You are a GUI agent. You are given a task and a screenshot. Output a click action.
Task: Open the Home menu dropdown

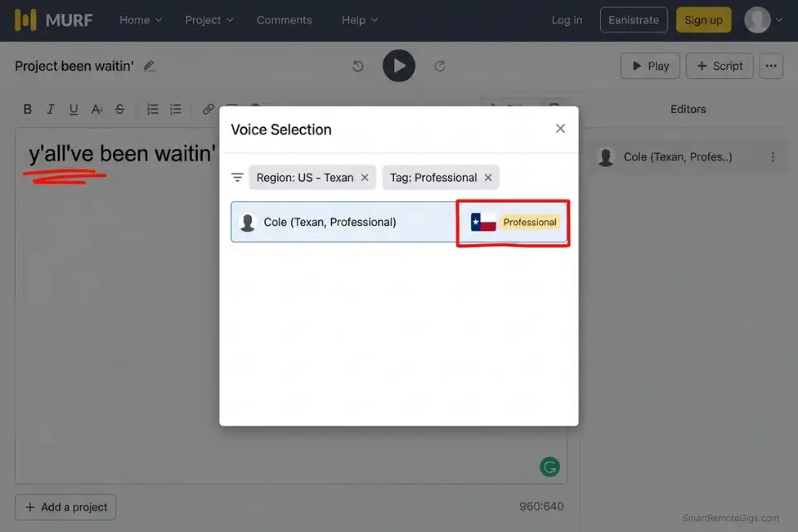tap(140, 20)
